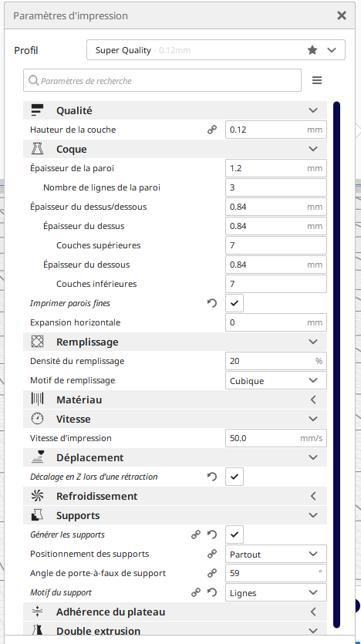The image size is (361, 644).
Task: Click the Adhérence du plateau icon
Action: click(x=37, y=612)
